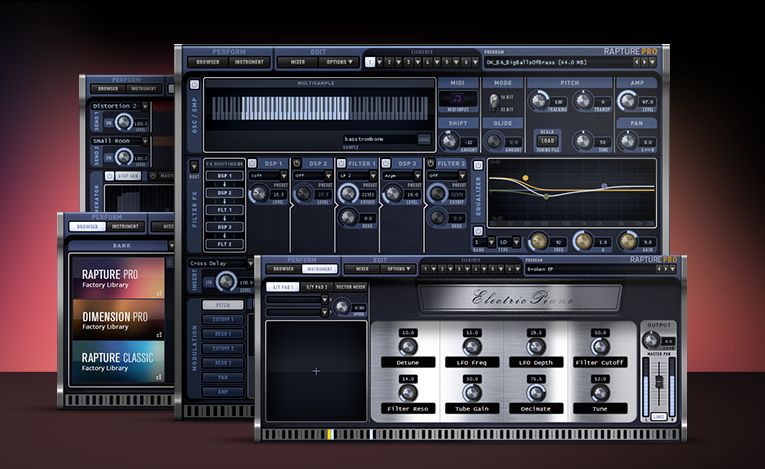Click the Shift Amount knob

click(449, 141)
